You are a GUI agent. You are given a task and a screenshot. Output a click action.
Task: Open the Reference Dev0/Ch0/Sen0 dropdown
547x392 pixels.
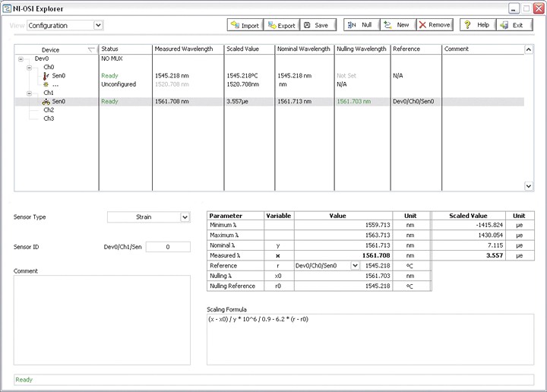point(355,266)
